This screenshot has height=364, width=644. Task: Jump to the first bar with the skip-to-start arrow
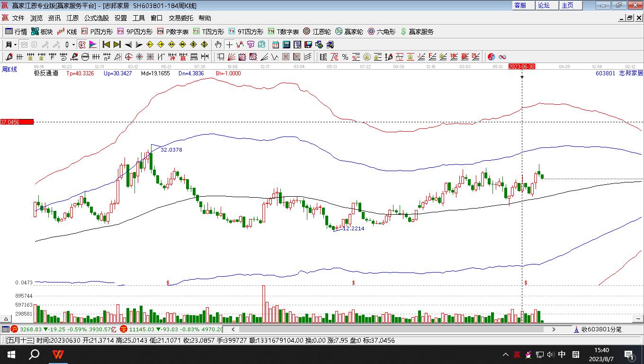[106, 45]
